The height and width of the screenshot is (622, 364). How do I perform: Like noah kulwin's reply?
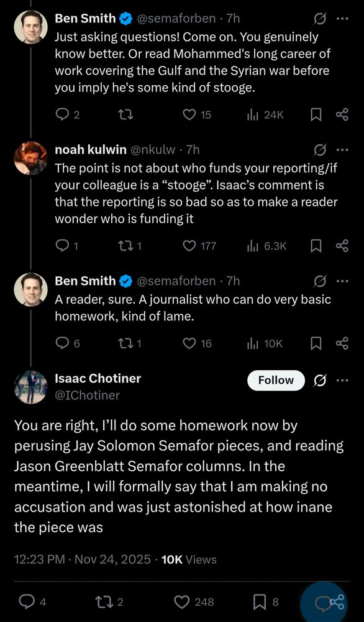(188, 246)
